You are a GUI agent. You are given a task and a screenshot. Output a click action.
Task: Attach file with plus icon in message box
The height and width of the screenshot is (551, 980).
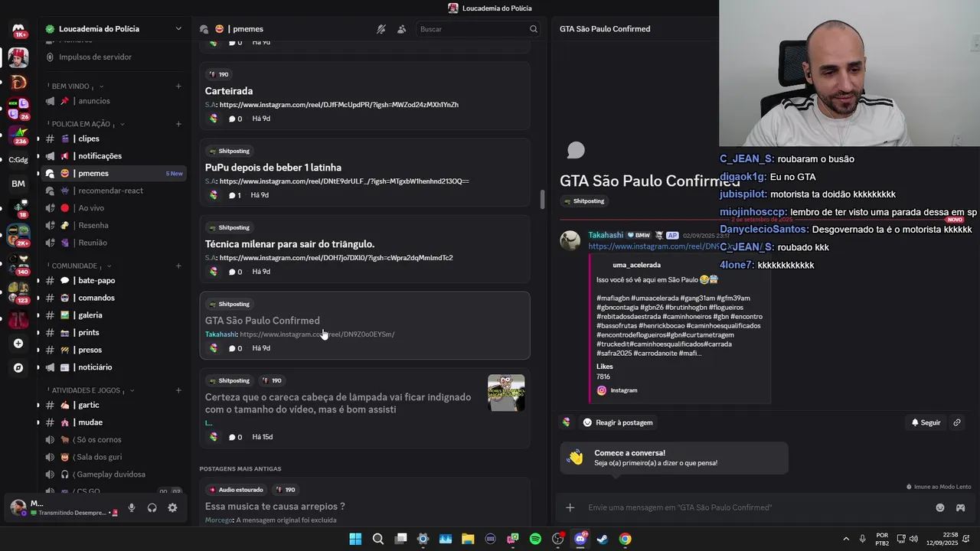point(570,507)
